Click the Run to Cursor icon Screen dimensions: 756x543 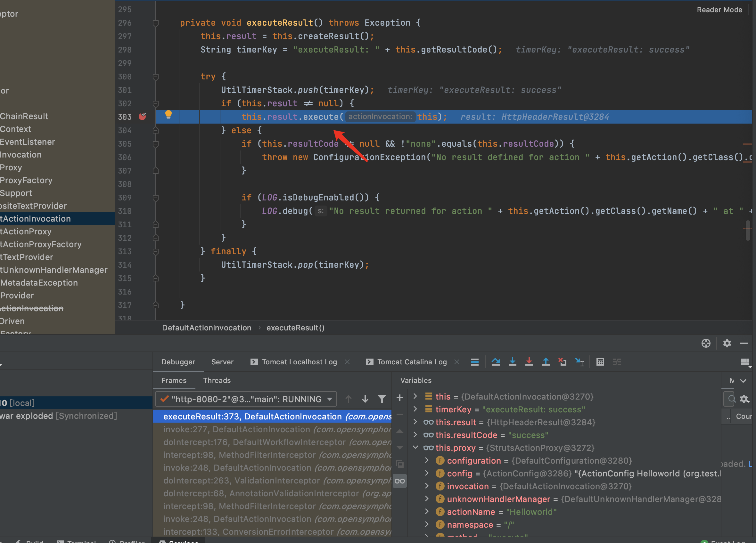(x=579, y=362)
